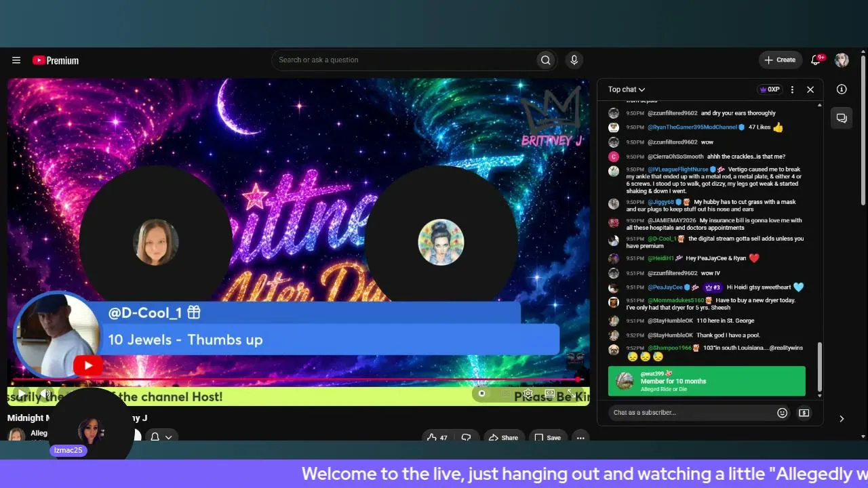Click the @IVLeagueFlightNurse username in chat
The image size is (868, 488).
click(677, 169)
